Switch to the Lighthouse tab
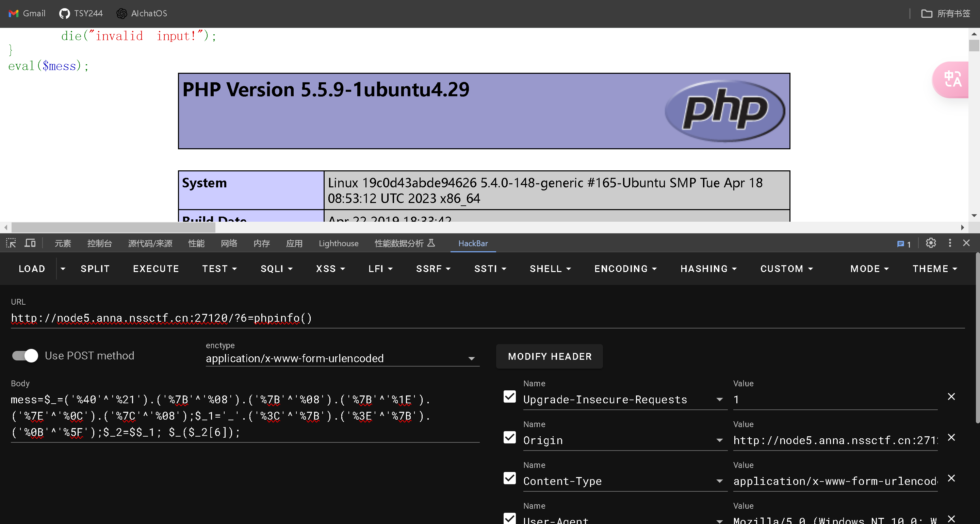Screen dimensions: 980x524 point(338,243)
